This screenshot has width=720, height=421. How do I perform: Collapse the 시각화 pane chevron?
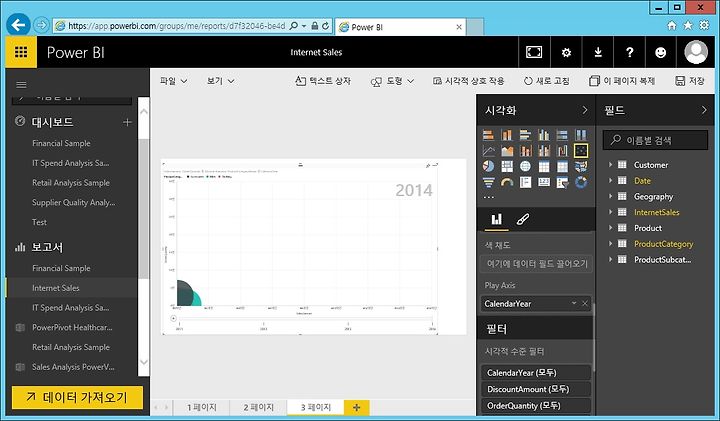pyautogui.click(x=585, y=110)
